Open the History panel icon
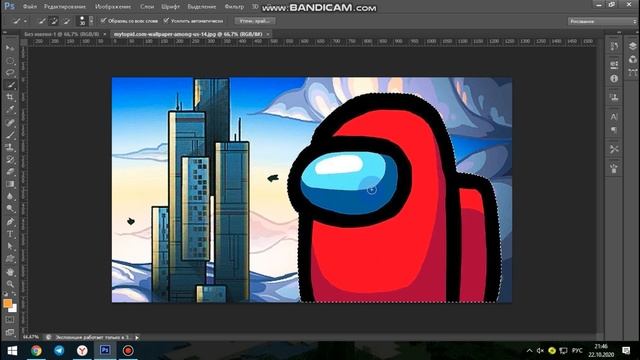This screenshot has width=640, height=360. pyautogui.click(x=614, y=47)
